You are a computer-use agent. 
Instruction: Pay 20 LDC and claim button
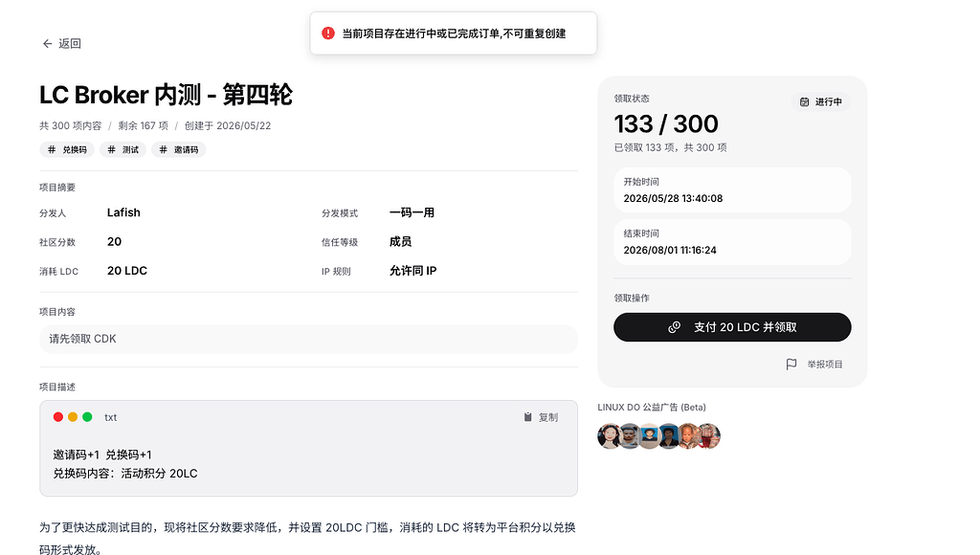[732, 327]
